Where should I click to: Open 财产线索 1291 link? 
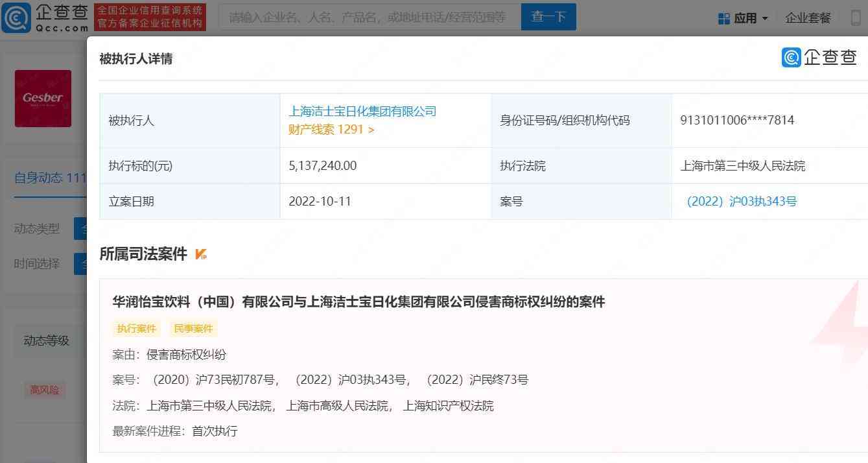point(331,130)
